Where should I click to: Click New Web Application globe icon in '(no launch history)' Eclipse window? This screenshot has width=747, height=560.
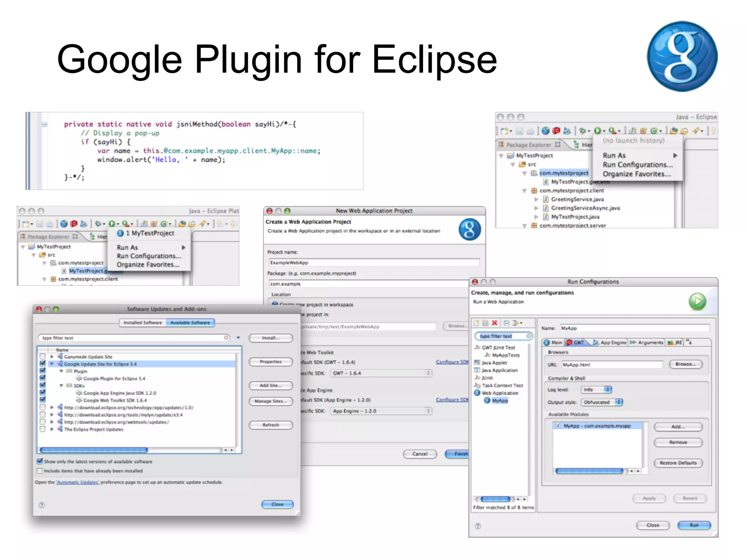pyautogui.click(x=545, y=131)
